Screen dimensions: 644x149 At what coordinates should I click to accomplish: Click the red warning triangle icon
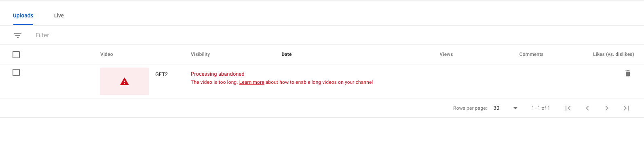(125, 81)
